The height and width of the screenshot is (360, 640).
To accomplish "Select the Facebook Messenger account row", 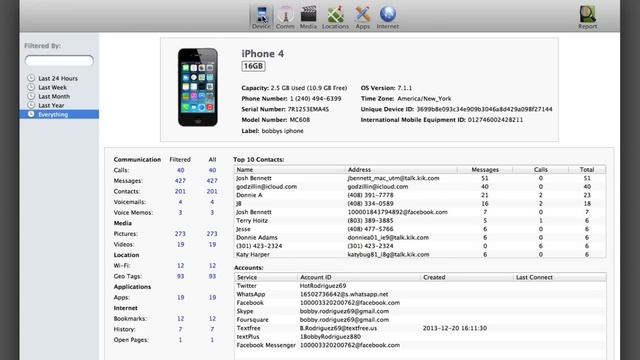I will point(420,345).
